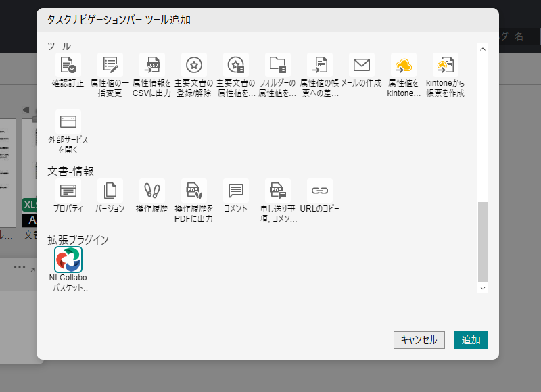Pick the 主要文書の登録/解除 star icon
The width and height of the screenshot is (541, 392).
194,65
